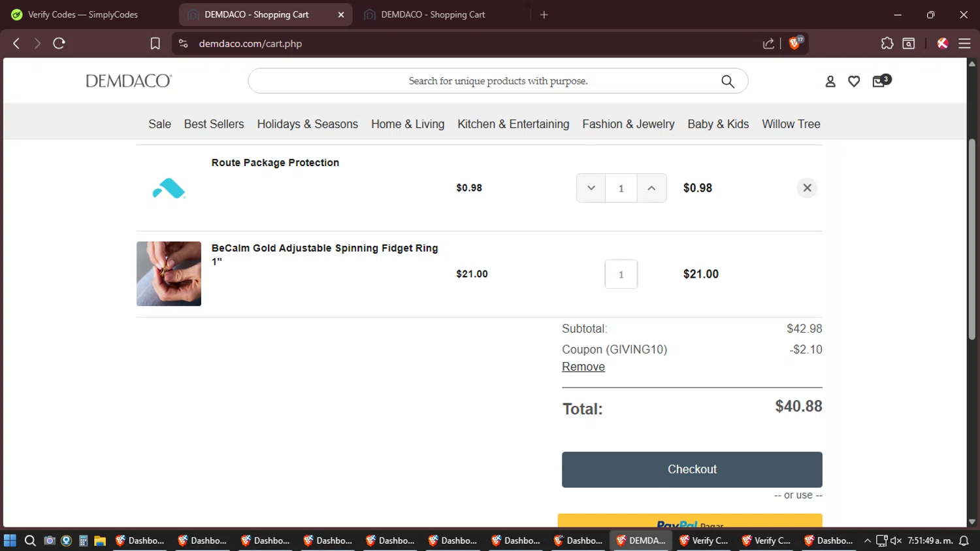This screenshot has width=980, height=551.
Task: Open the wishlist heart icon
Action: pos(854,81)
